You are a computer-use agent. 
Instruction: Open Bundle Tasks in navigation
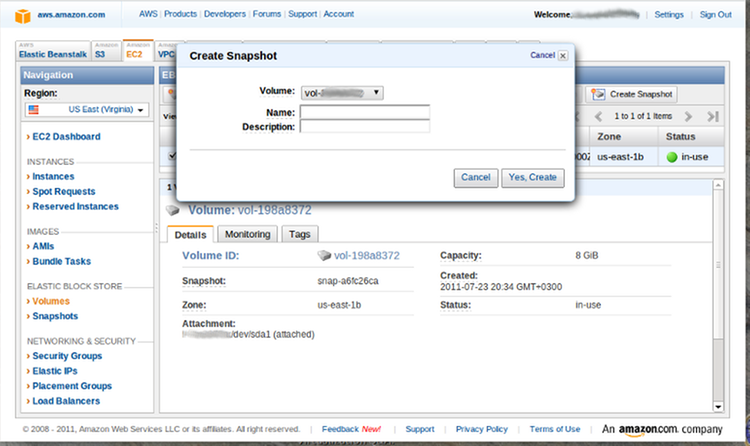62,262
